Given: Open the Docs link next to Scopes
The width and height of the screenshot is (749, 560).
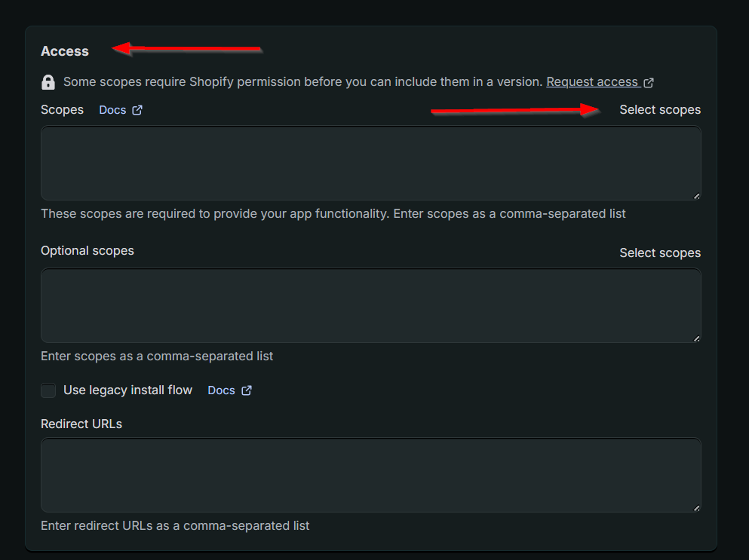Looking at the screenshot, I should coord(112,110).
